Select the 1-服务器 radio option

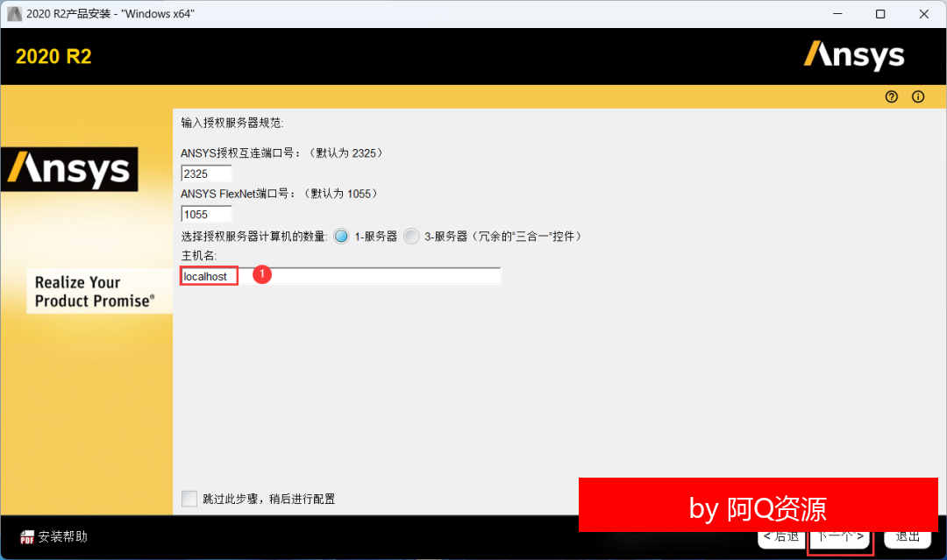tap(342, 237)
